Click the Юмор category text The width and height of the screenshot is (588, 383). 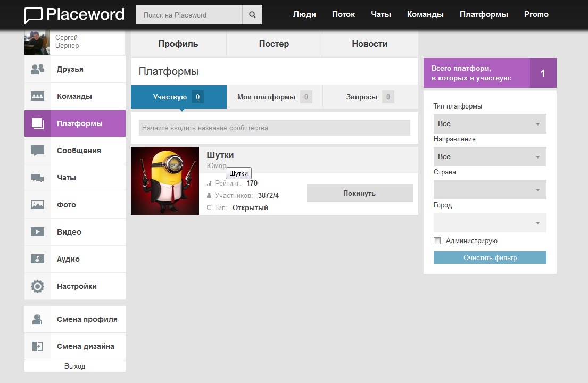[217, 165]
